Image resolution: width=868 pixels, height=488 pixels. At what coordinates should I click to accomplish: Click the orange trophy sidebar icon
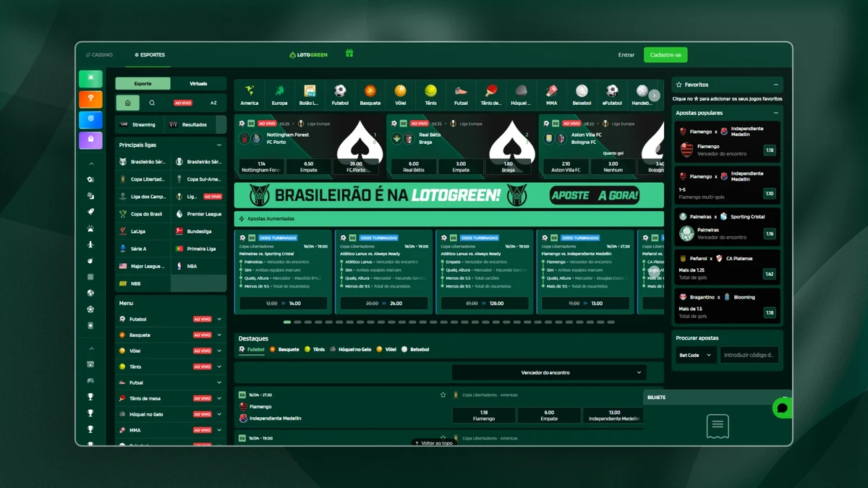pyautogui.click(x=90, y=98)
